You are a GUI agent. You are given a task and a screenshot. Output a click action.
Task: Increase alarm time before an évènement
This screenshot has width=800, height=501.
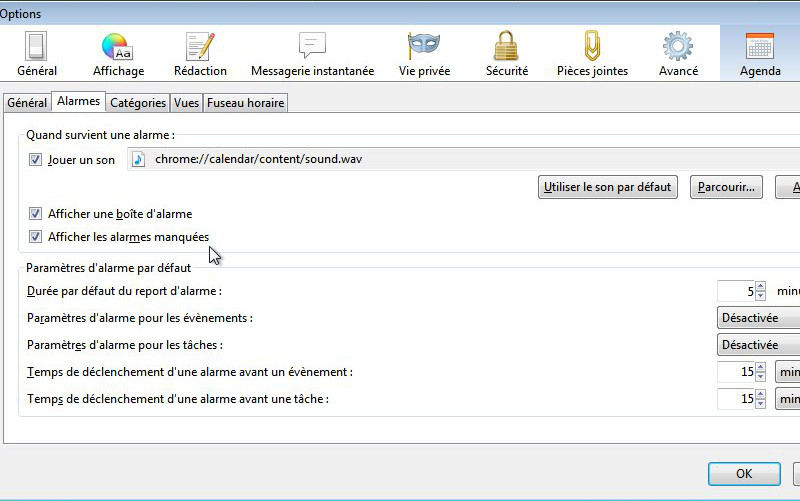click(x=761, y=367)
